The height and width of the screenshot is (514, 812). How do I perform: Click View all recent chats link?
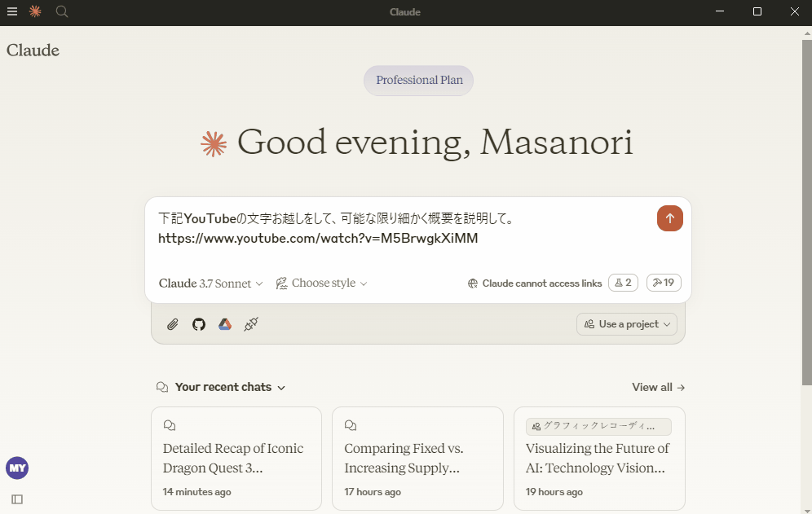tap(658, 387)
